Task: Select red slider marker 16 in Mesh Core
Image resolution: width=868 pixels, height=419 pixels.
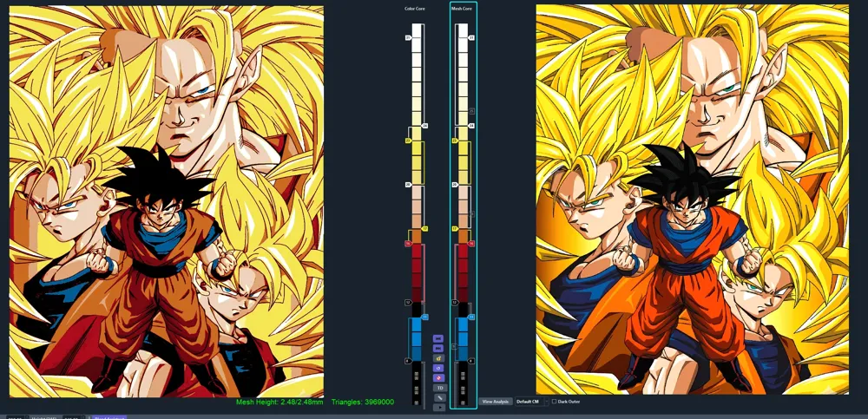Action: tap(471, 244)
